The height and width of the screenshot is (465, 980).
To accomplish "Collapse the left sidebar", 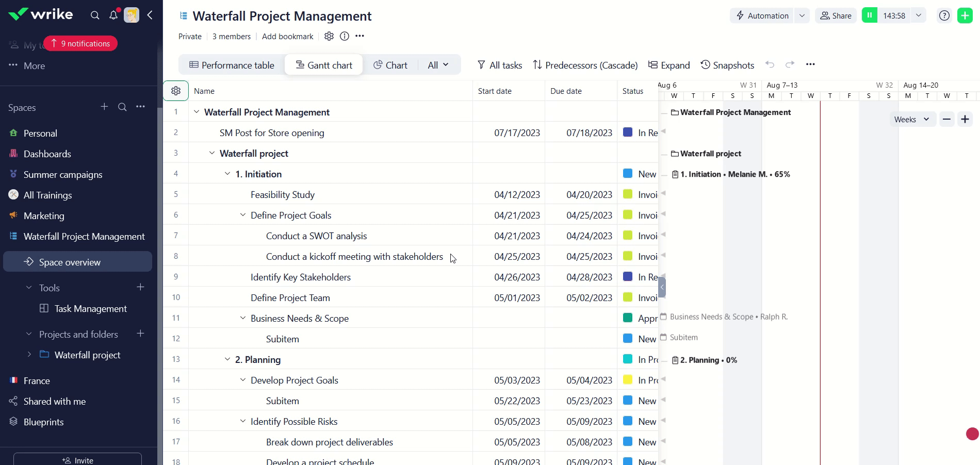I will pos(150,15).
